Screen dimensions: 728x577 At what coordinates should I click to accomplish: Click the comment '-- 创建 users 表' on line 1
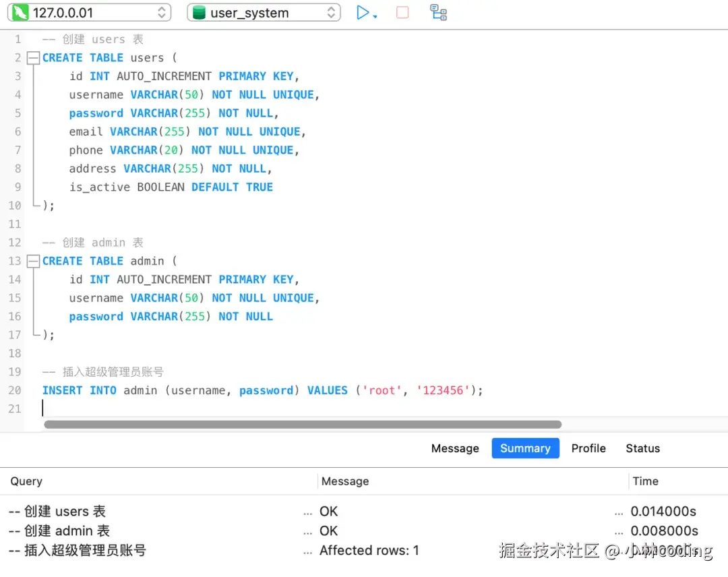tap(93, 40)
